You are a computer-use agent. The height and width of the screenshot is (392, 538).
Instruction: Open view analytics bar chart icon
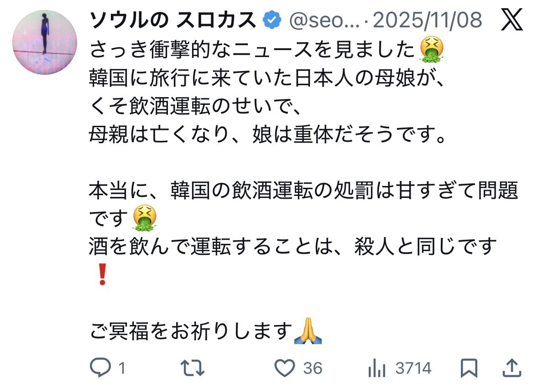[x=377, y=368]
